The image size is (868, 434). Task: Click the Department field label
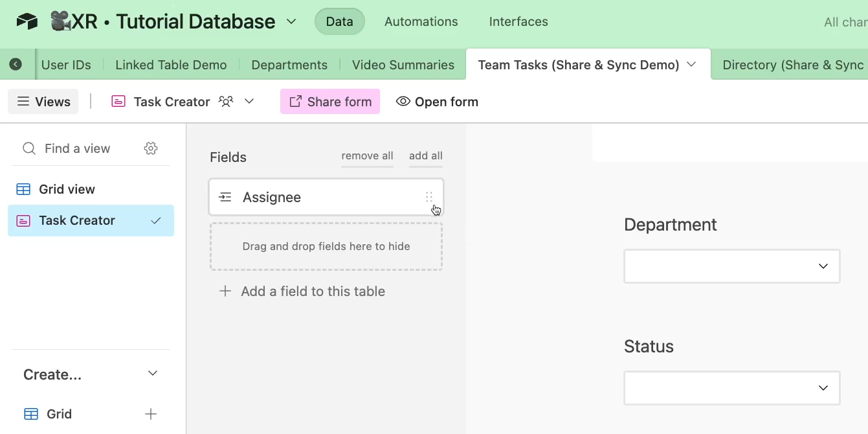coord(670,225)
